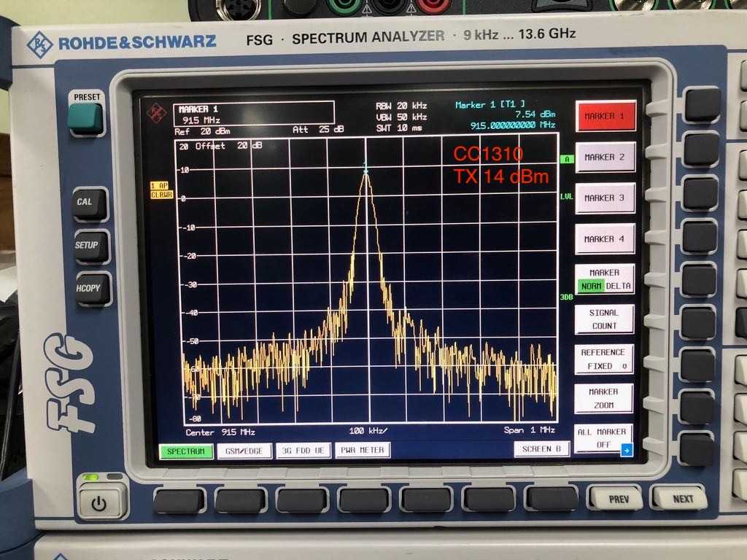
Task: Click the blue arrow next-menu indicator
Action: pyautogui.click(x=627, y=449)
